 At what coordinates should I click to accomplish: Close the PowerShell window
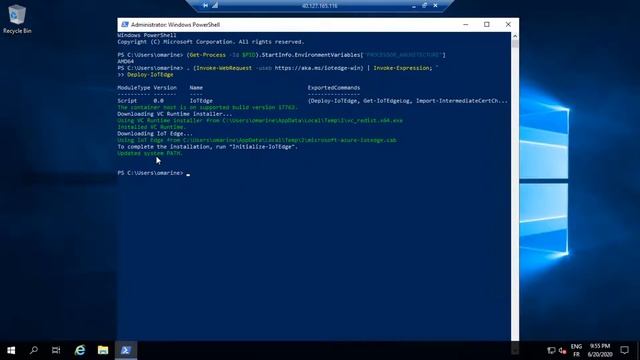(x=508, y=24)
